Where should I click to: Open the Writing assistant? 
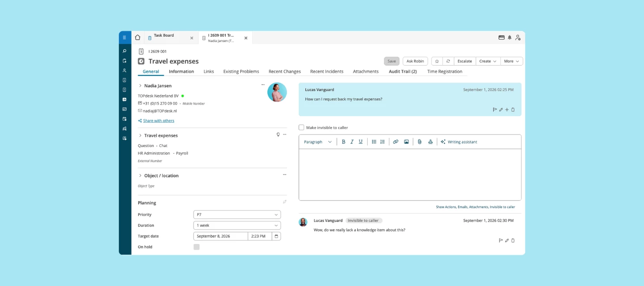pos(459,142)
